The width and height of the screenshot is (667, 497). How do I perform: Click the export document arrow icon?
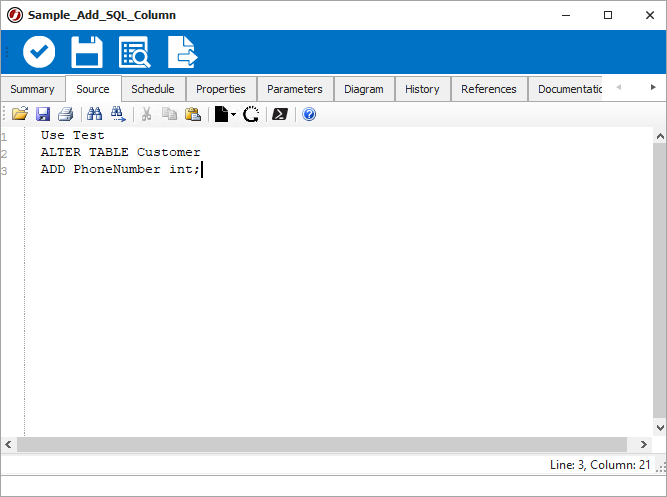click(x=182, y=52)
